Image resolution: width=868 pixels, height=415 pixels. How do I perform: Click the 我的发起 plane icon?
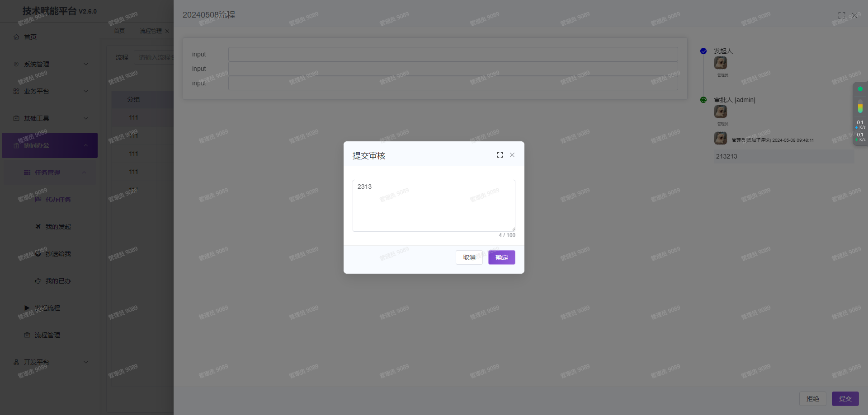[38, 227]
